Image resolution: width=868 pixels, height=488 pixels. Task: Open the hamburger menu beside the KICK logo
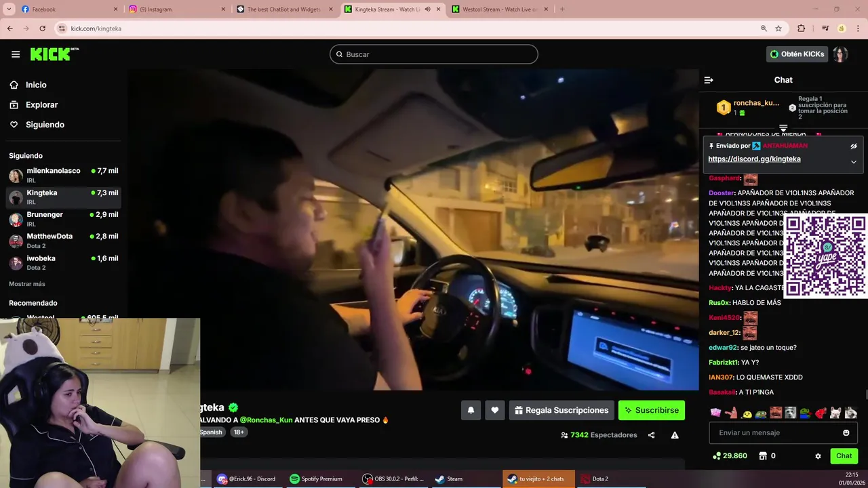tap(15, 54)
